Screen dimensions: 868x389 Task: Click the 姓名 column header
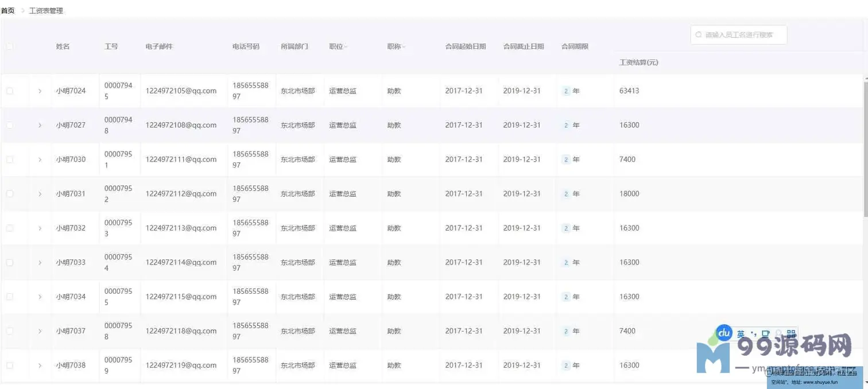pyautogui.click(x=63, y=46)
